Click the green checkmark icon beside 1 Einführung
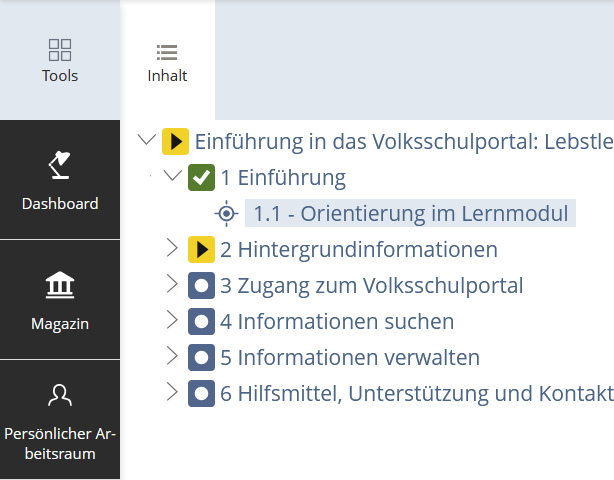 click(201, 179)
